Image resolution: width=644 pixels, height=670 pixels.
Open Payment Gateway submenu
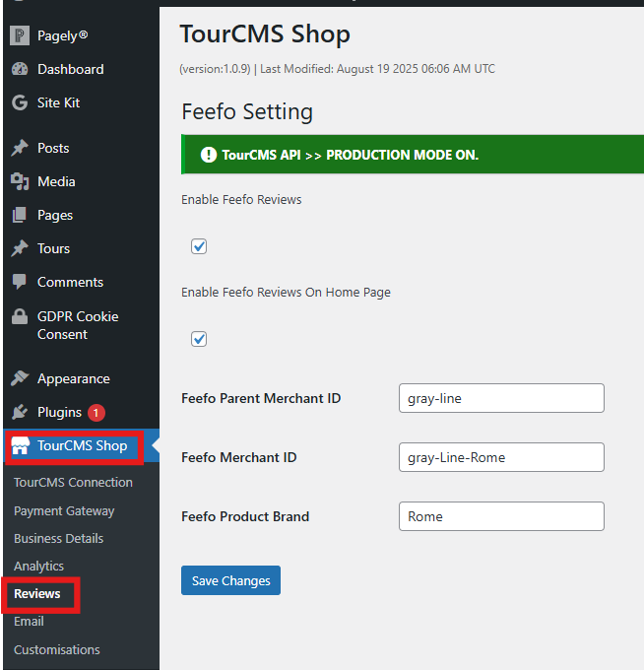(64, 510)
